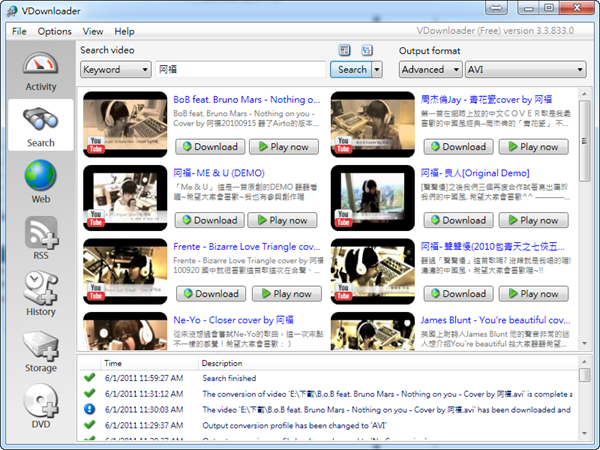This screenshot has width=600, height=450.
Task: Open the DVD disc sidebar icon
Action: coord(41,400)
